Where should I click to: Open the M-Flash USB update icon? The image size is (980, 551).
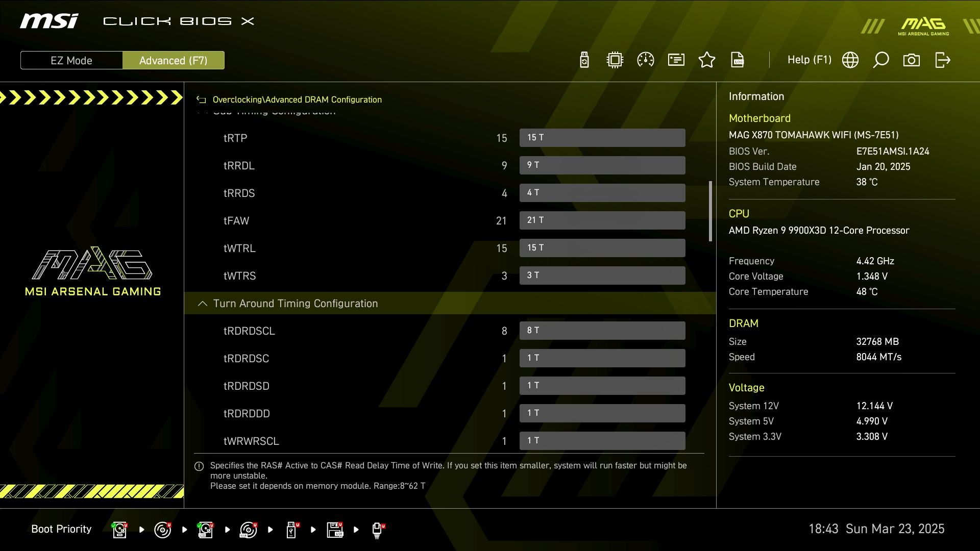coord(584,60)
